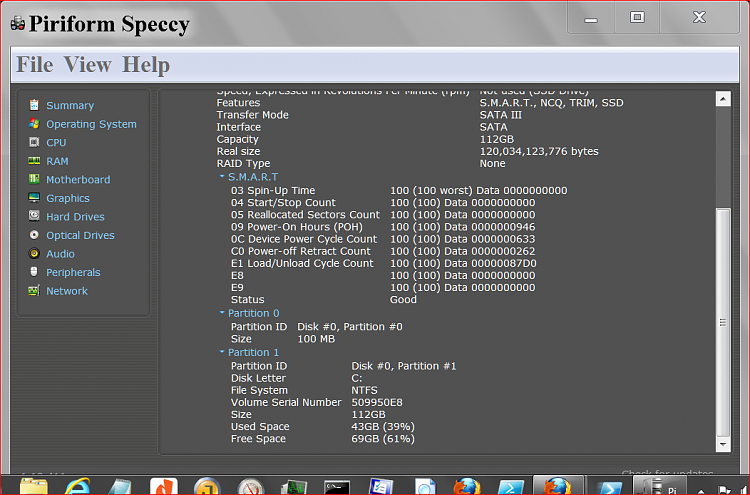Click the '09 Power-On Hours (POH)' row
This screenshot has height=495, width=750.
click(383, 227)
